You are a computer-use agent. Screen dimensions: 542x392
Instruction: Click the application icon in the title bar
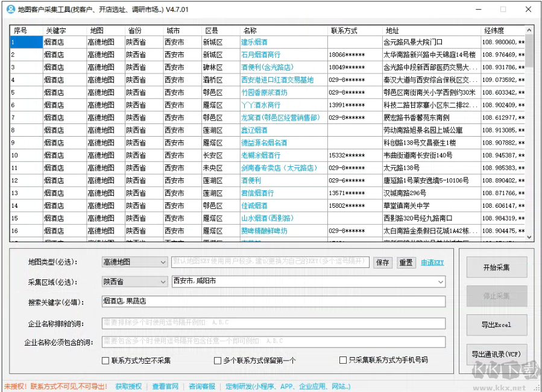pos(8,8)
